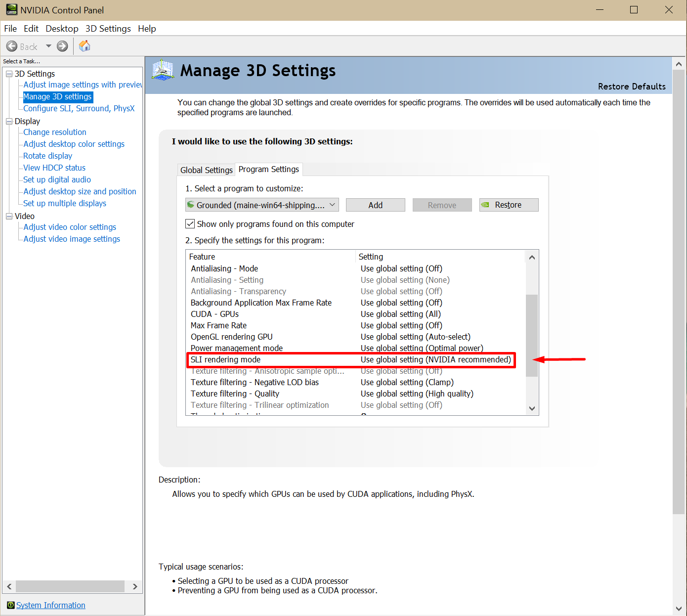Screen dimensions: 687x616
Task: Click the NVIDIA Control Panel title icon
Action: tap(11, 9)
